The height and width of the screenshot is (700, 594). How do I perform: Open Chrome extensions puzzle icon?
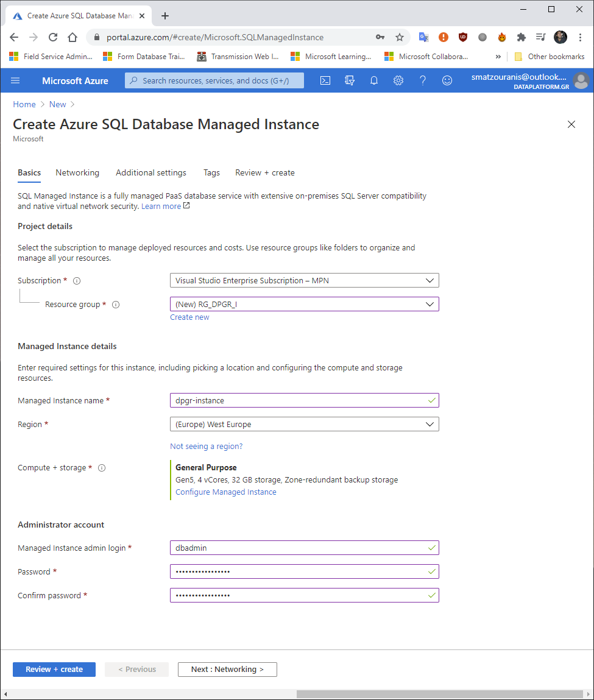point(521,37)
